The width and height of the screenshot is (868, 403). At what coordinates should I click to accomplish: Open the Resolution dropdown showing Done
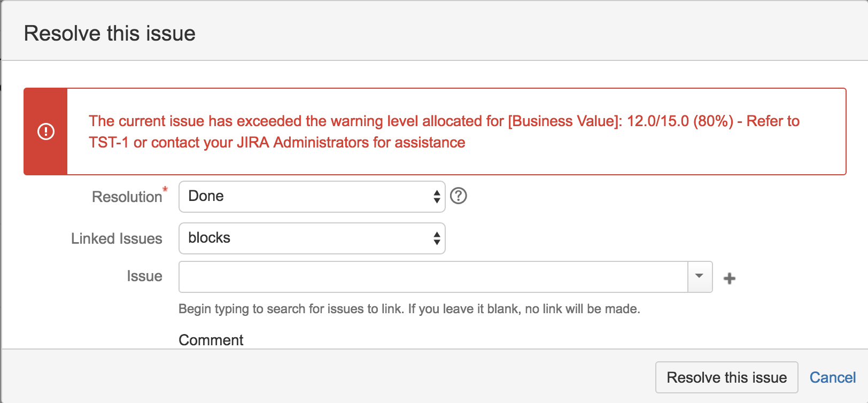pos(305,197)
